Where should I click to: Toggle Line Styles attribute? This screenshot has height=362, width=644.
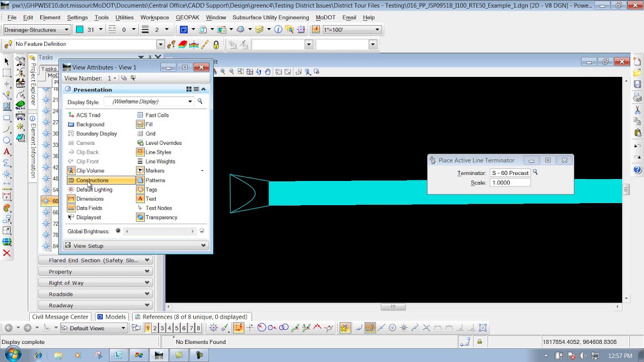pos(154,152)
